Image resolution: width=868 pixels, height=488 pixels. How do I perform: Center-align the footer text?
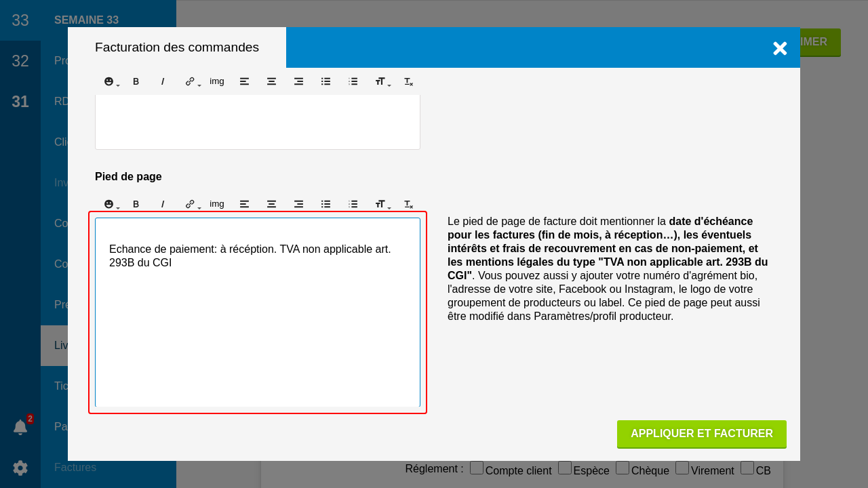271,204
